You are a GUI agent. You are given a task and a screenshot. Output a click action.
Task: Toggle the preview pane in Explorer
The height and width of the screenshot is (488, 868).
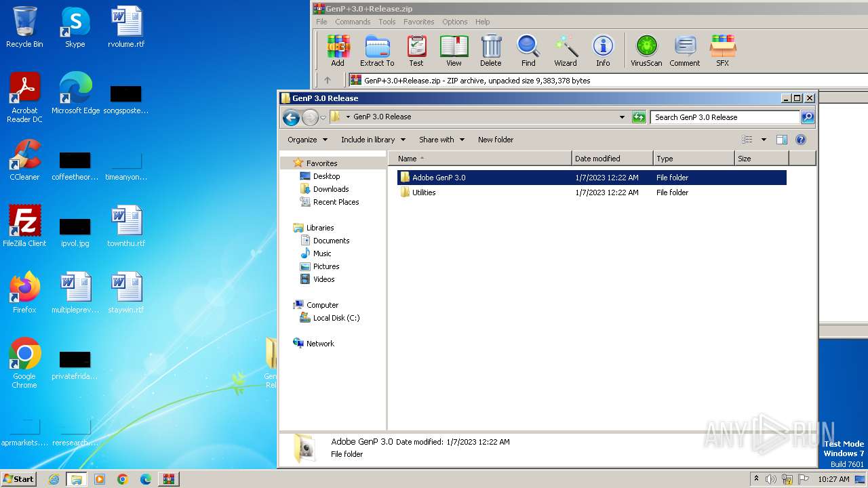click(782, 140)
